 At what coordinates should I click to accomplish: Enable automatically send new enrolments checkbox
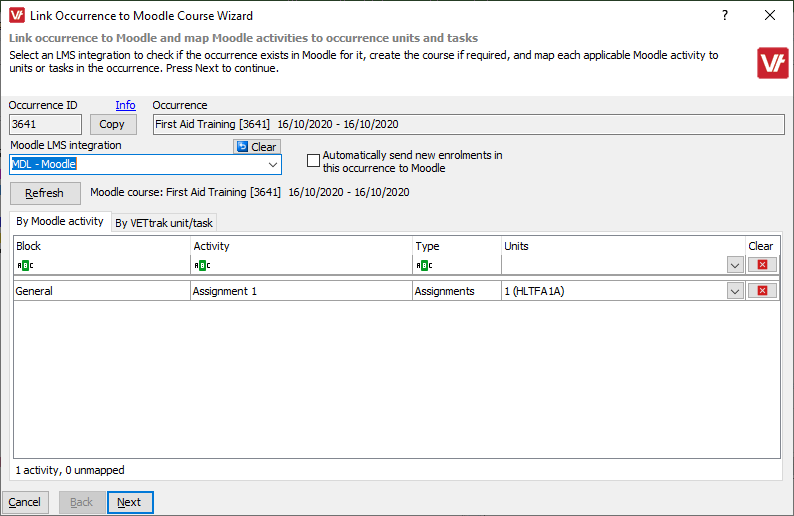(313, 161)
